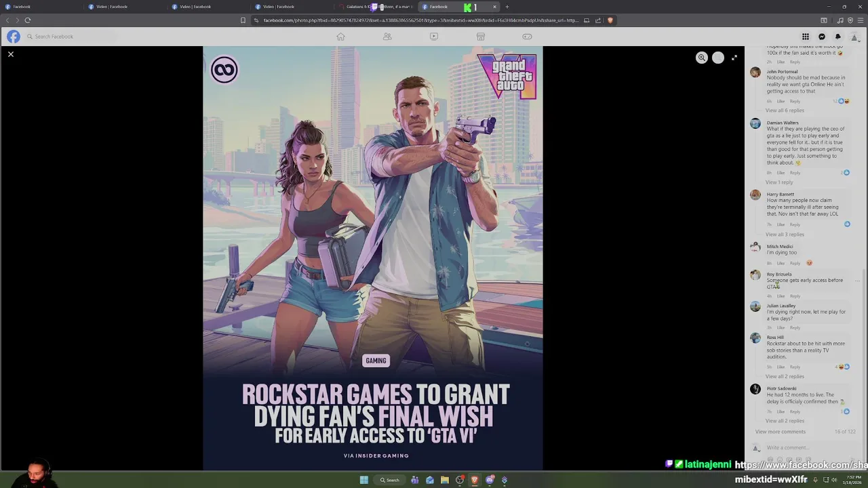Image resolution: width=868 pixels, height=488 pixels.
Task: Expand replies under Piotr Sadowski's comment
Action: (x=785, y=421)
